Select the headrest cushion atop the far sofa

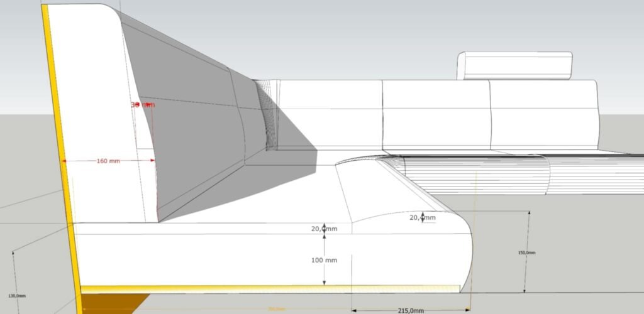tap(516, 66)
